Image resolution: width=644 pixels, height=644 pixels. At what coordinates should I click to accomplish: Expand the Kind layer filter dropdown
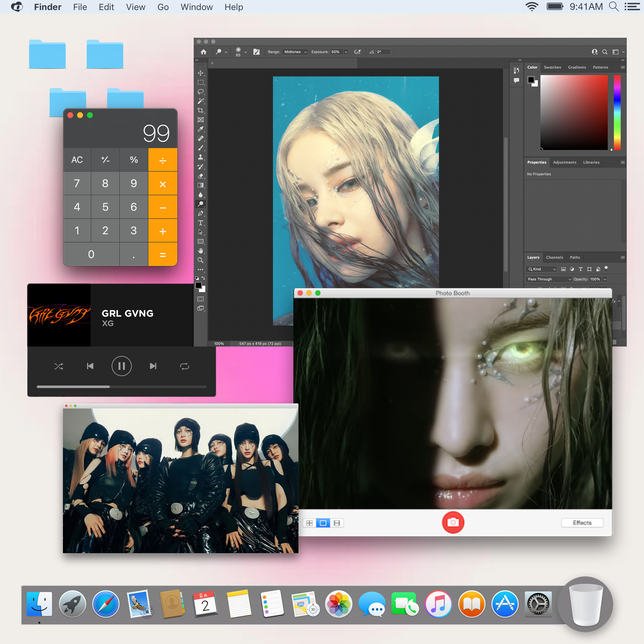(x=542, y=269)
